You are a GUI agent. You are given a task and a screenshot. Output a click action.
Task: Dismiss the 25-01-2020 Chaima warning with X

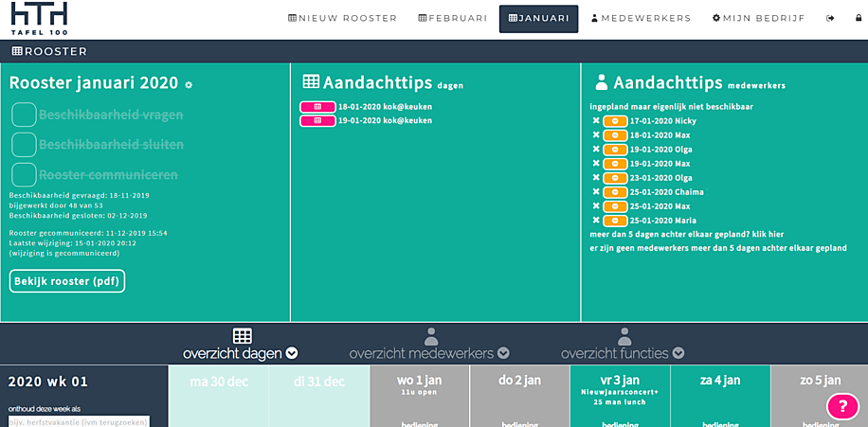click(596, 192)
